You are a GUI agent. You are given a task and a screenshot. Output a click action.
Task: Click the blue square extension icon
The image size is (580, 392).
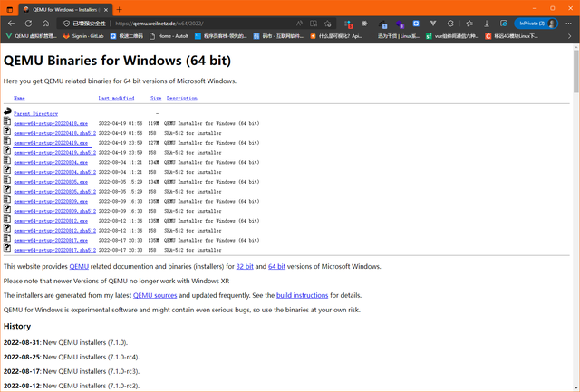click(x=416, y=24)
